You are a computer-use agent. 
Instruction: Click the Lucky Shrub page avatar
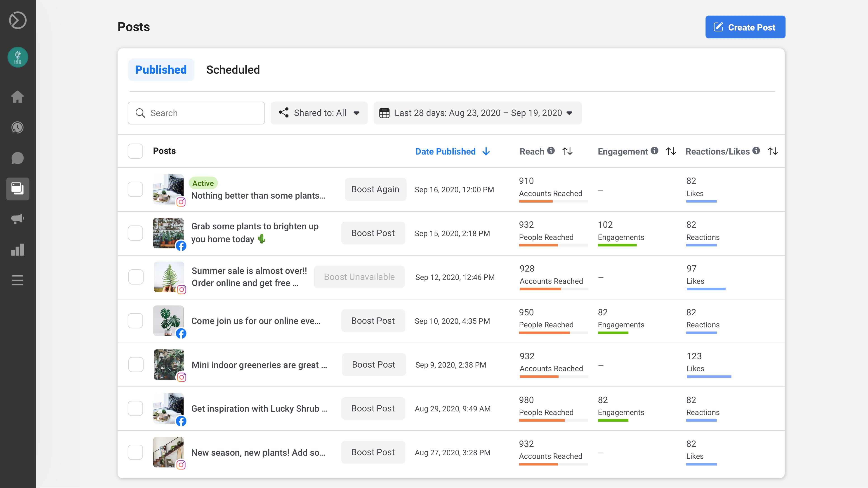tap(17, 57)
